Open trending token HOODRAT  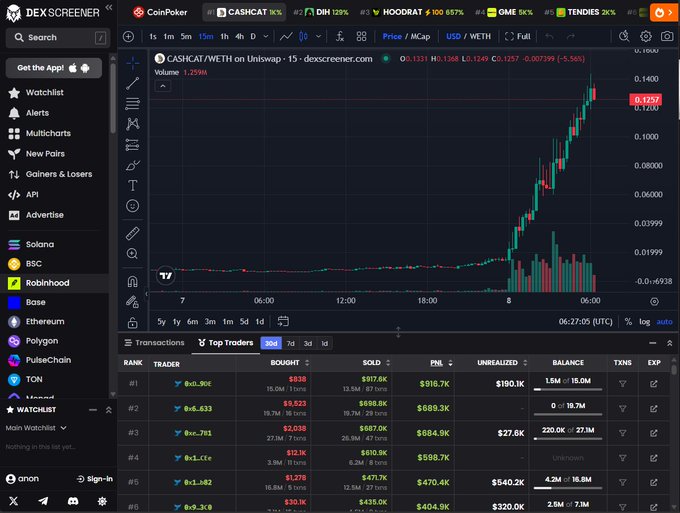point(412,12)
